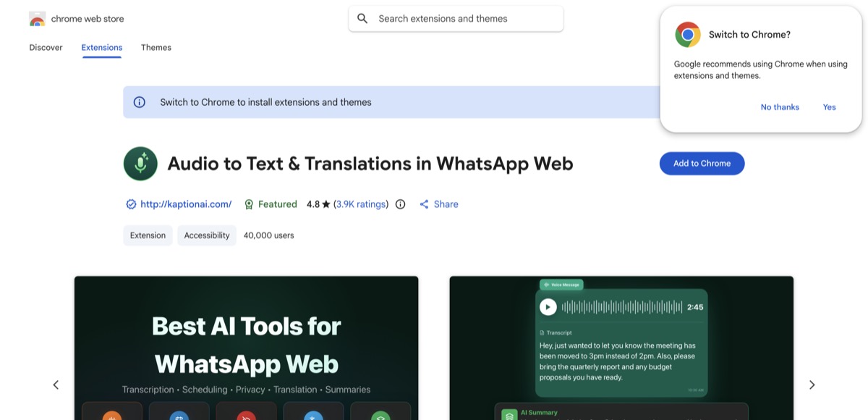Click the 2:45 duration in voice message

(x=695, y=307)
